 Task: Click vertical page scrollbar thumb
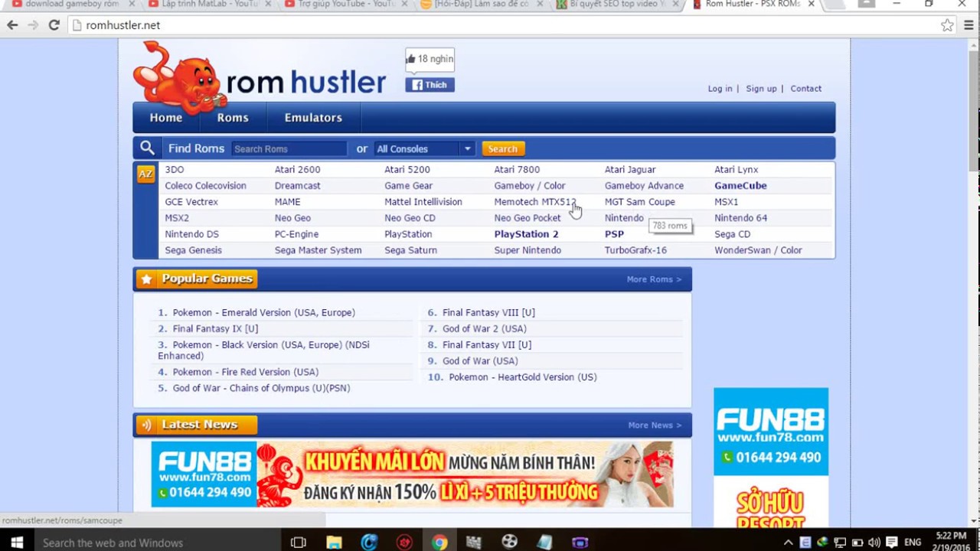[974, 111]
